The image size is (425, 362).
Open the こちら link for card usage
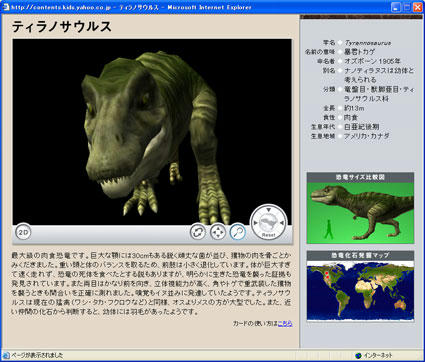pos(285,323)
